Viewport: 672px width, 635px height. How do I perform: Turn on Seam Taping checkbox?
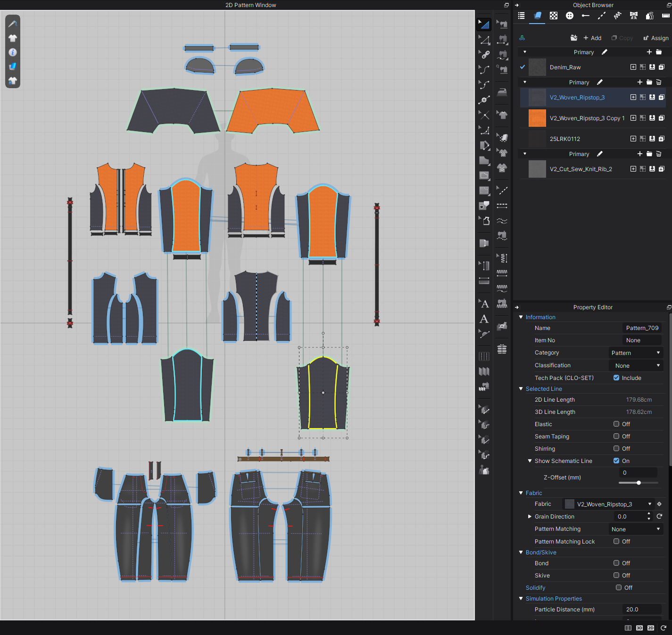[616, 437]
